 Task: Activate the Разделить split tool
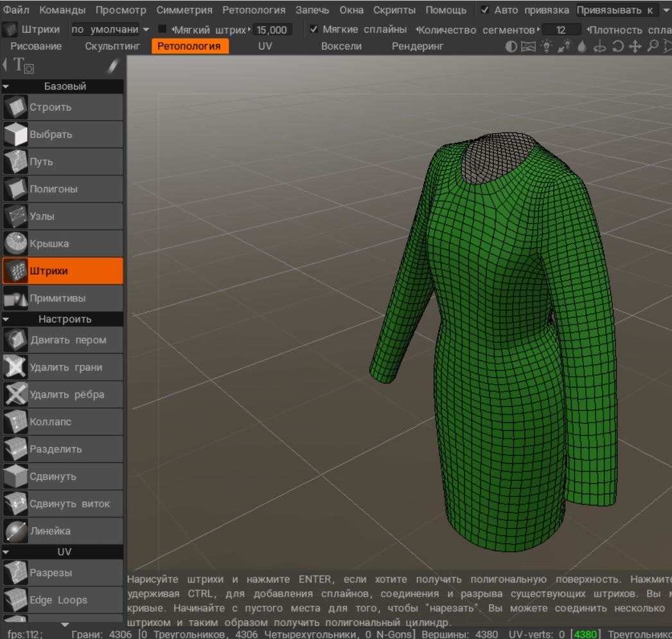[62, 450]
